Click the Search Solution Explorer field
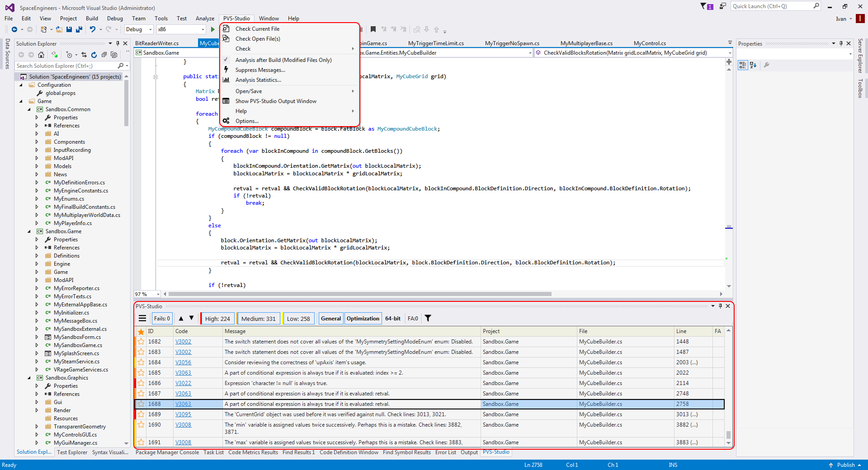This screenshot has height=470, width=868. (x=66, y=66)
